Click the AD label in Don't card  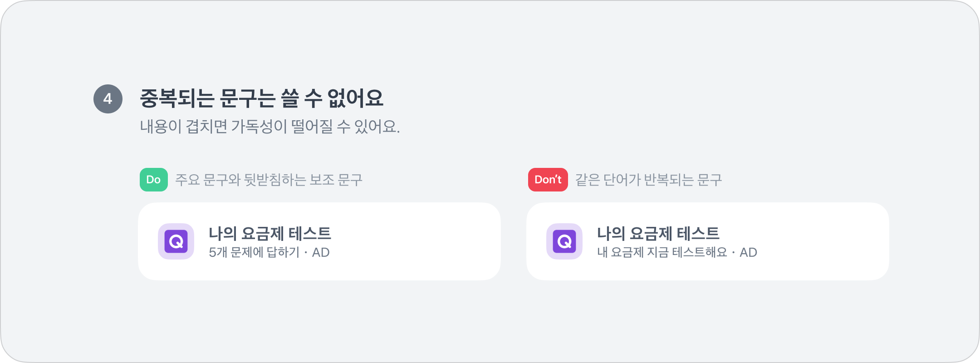pyautogui.click(x=749, y=252)
